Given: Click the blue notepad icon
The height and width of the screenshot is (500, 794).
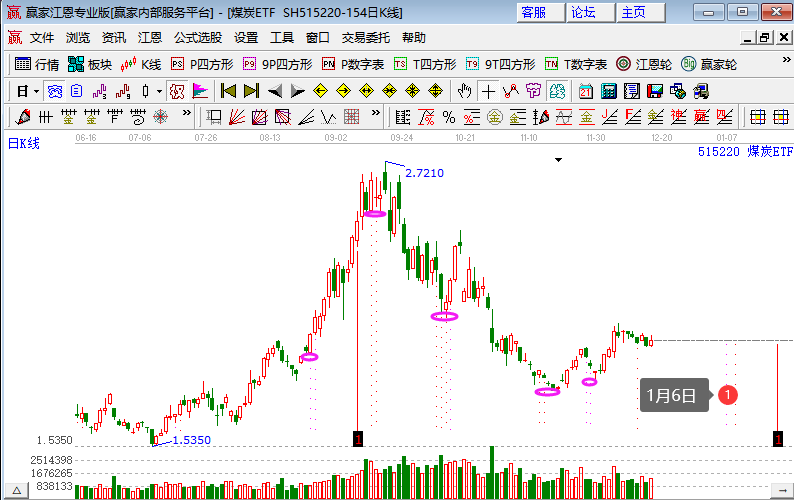Looking at the screenshot, I should point(76,92).
